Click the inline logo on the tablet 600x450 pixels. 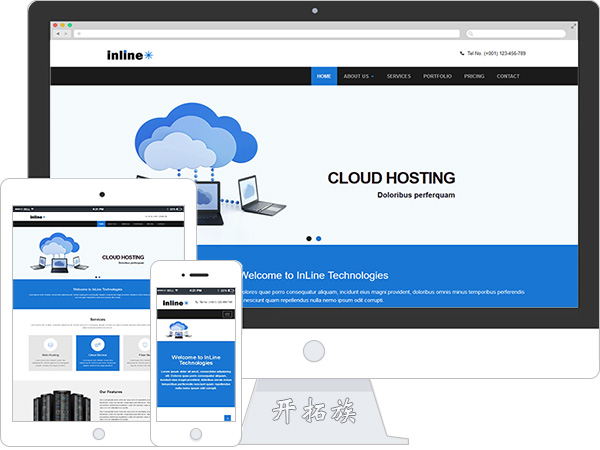point(37,217)
